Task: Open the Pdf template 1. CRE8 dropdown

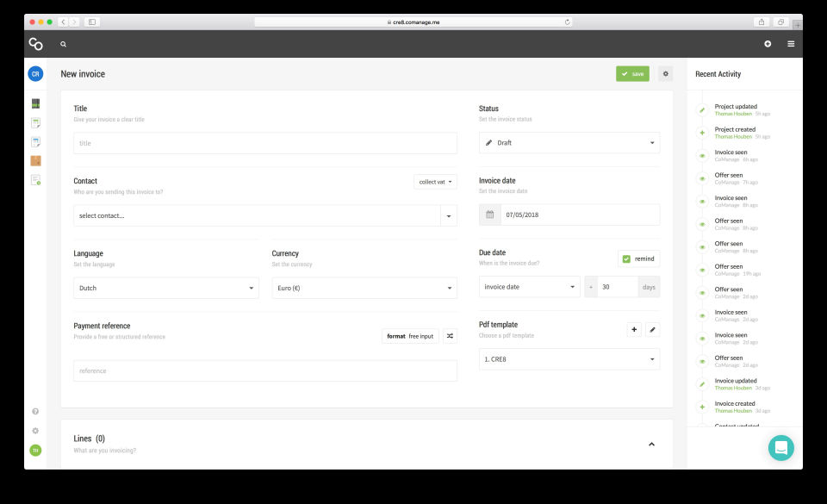Action: [x=569, y=359]
